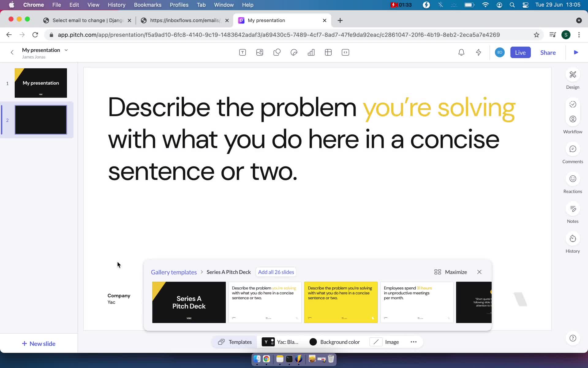The height and width of the screenshot is (368, 588).
Task: Select the table layout toolbar icon
Action: point(328,52)
